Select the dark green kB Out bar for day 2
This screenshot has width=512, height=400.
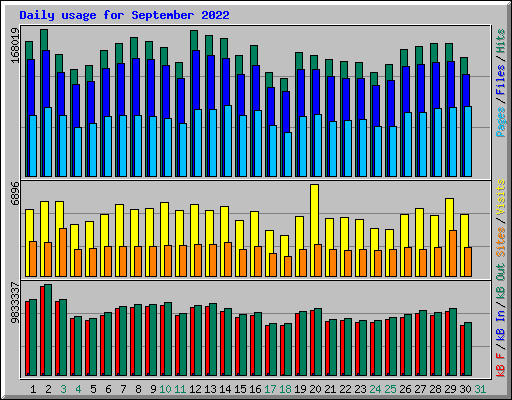48,330
